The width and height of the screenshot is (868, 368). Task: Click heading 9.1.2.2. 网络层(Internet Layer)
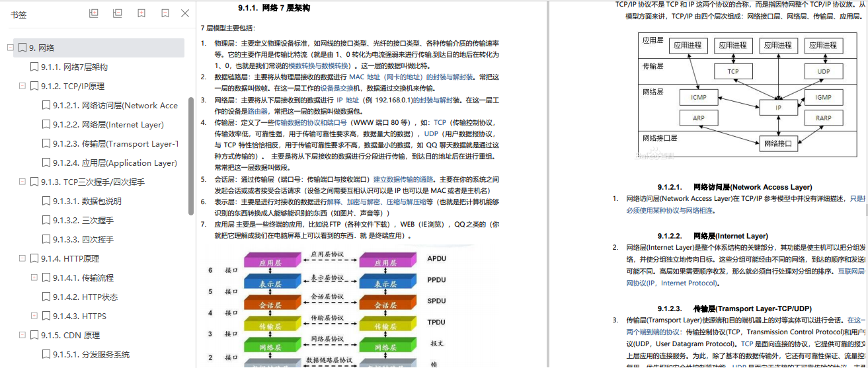coord(713,236)
